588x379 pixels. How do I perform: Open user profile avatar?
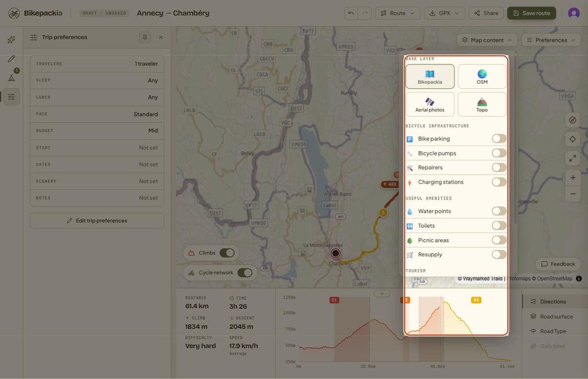coord(574,13)
